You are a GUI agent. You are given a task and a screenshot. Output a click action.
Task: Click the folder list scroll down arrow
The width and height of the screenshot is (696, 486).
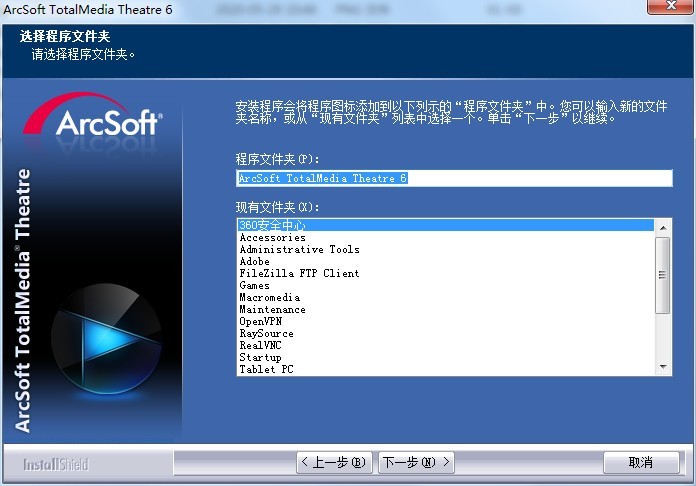[663, 367]
